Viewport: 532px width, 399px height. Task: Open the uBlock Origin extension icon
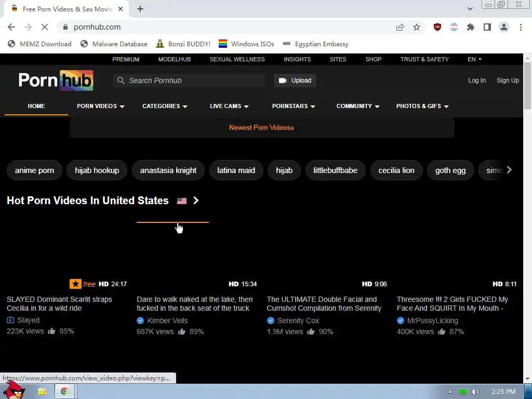click(x=437, y=27)
